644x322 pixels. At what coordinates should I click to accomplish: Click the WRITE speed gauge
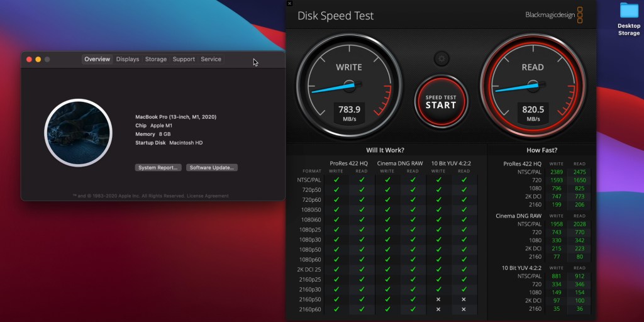click(349, 86)
